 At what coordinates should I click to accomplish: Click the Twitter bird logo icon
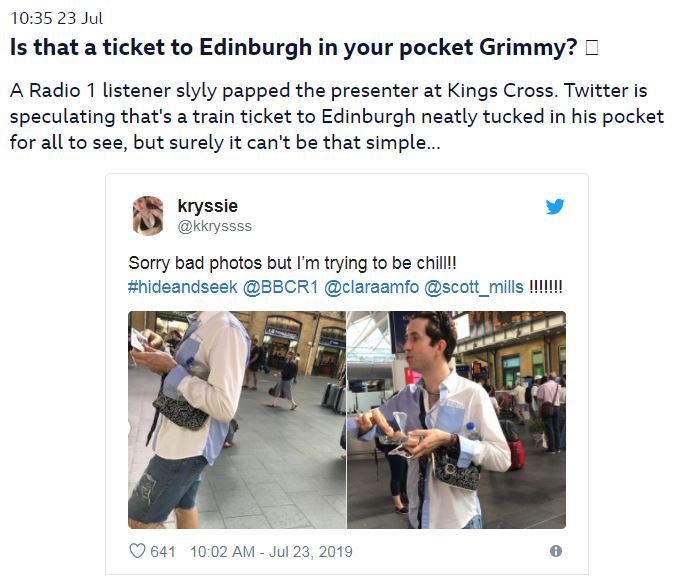(x=555, y=207)
